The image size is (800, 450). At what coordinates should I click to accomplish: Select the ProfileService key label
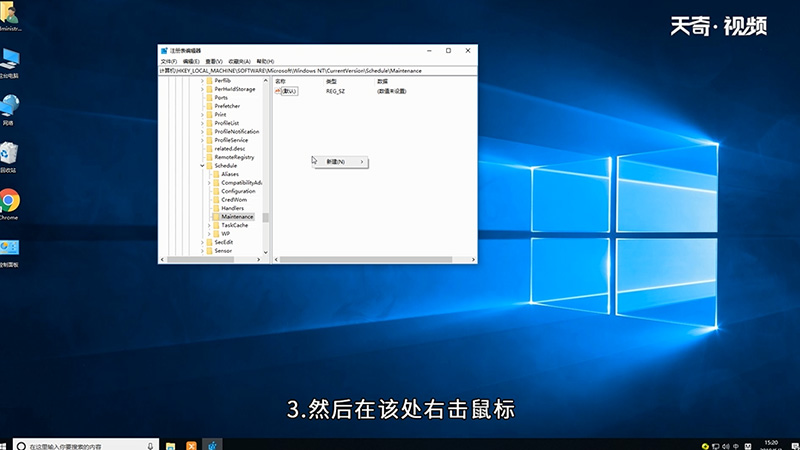point(231,140)
